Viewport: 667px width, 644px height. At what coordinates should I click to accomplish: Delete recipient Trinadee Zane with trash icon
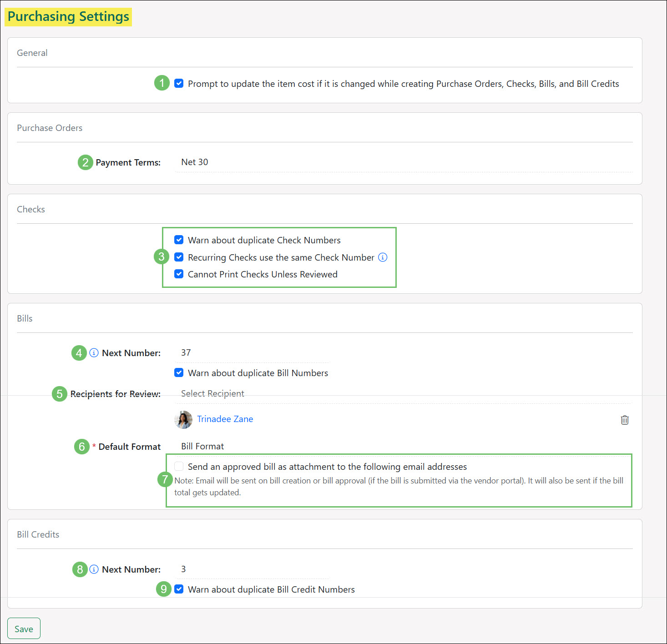click(x=625, y=420)
